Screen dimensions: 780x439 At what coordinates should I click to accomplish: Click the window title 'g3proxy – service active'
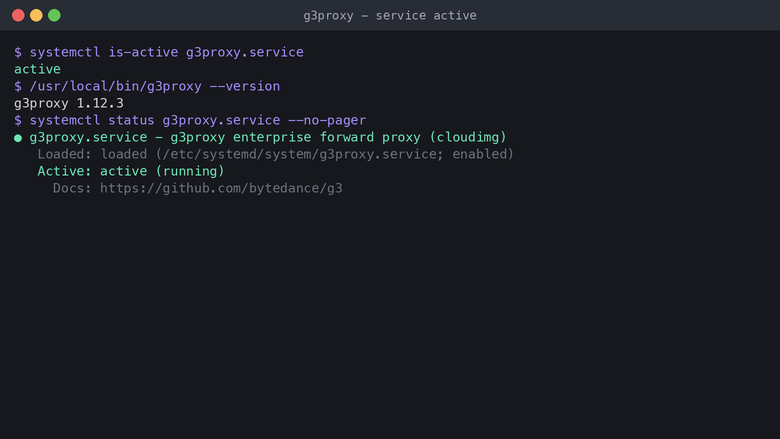click(390, 16)
